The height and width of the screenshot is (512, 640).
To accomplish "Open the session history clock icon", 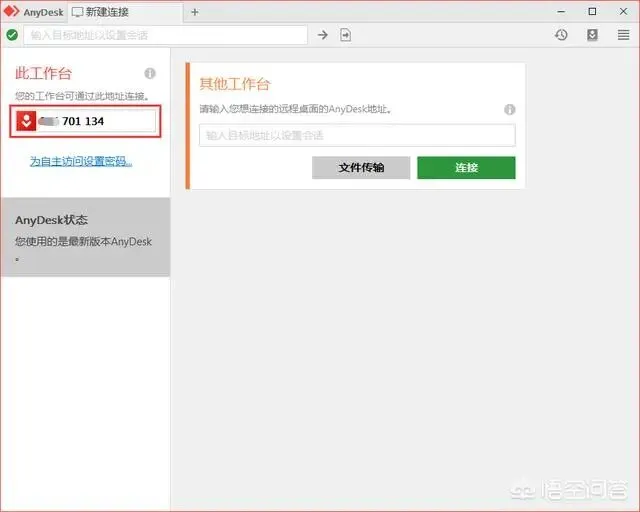I will click(561, 35).
